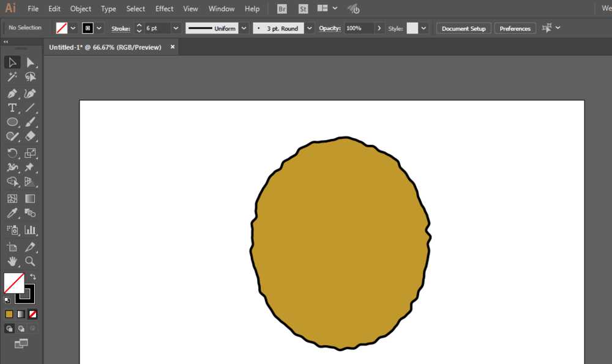Swap fill and stroke colors
The width and height of the screenshot is (612, 364).
click(x=33, y=277)
